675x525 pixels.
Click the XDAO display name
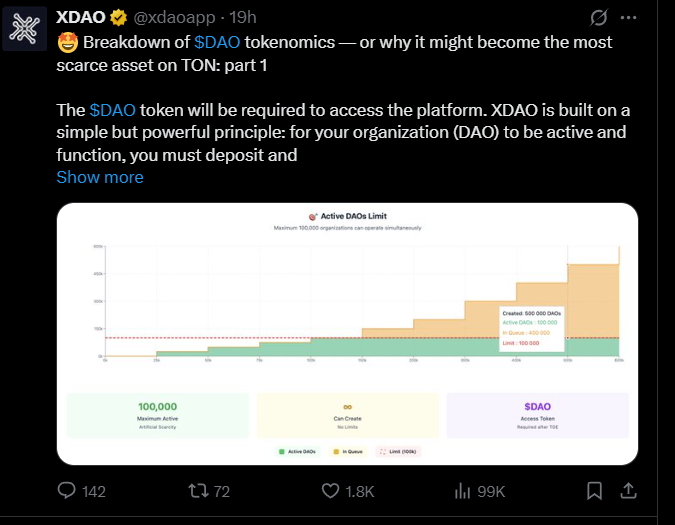(x=81, y=18)
